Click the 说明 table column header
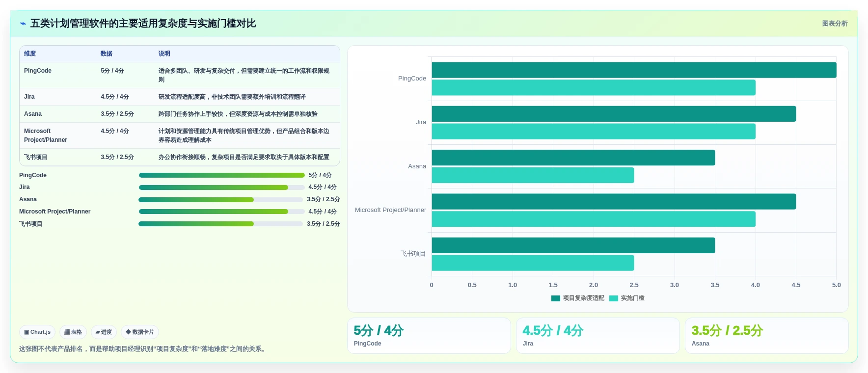Image resolution: width=868 pixels, height=373 pixels. (164, 53)
